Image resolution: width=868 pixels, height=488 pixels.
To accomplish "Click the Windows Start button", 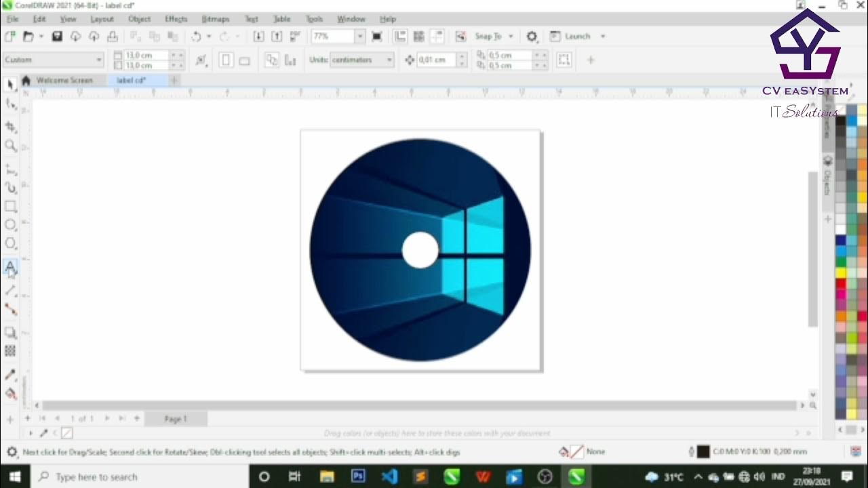I will 15,476.
